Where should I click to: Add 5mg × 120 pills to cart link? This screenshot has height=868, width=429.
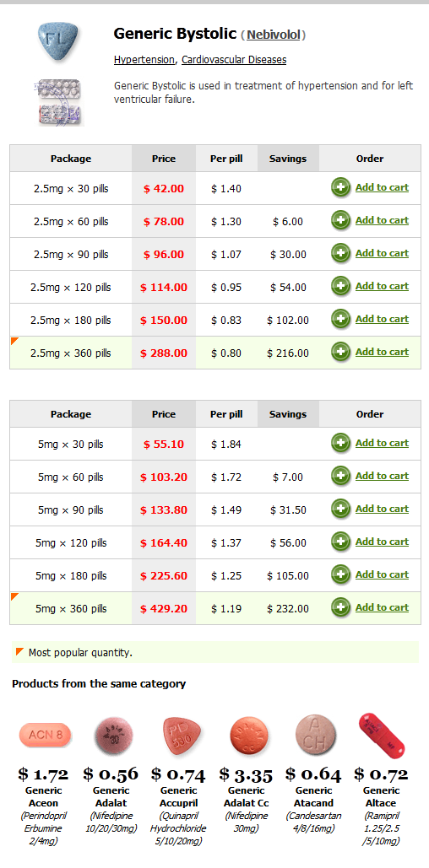click(x=382, y=542)
